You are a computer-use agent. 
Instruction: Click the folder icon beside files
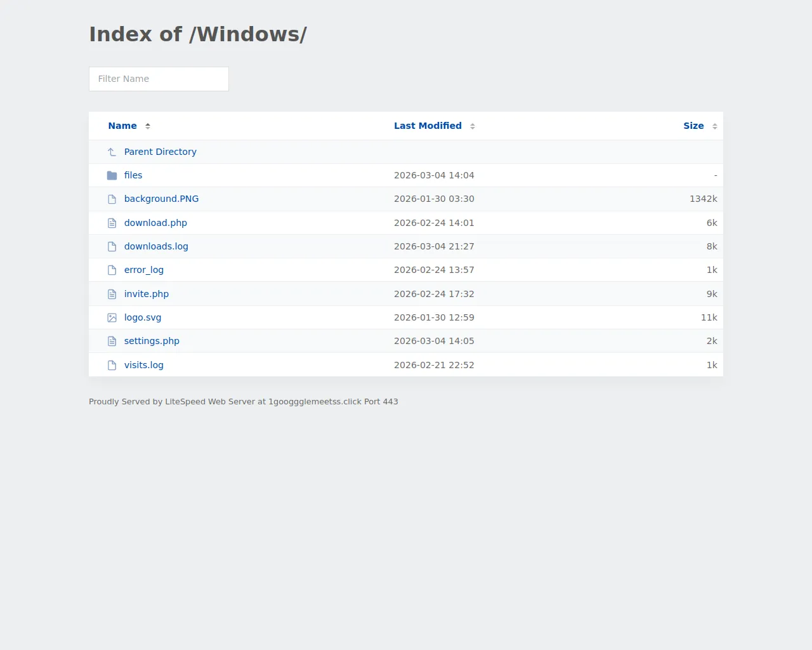(112, 175)
